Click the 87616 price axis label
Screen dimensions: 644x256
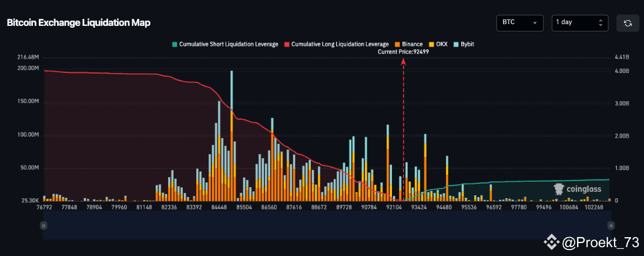[x=294, y=208]
